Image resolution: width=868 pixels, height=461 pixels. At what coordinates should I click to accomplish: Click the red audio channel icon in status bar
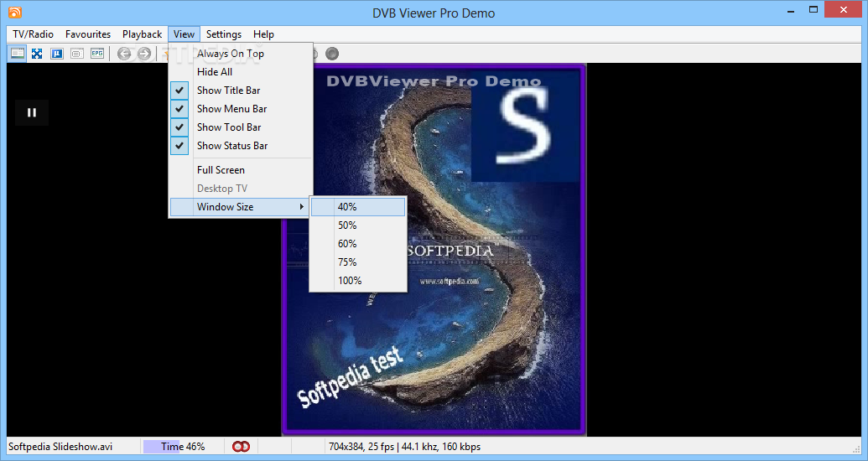tap(241, 446)
